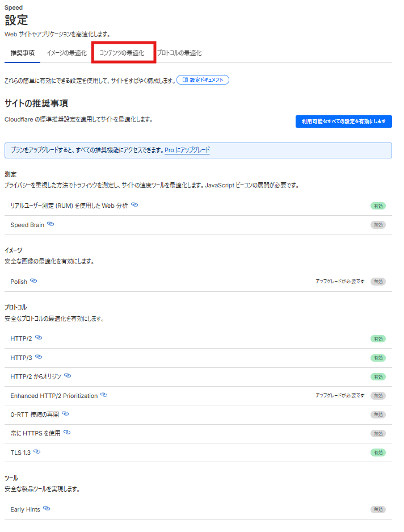Open the 設定ドキュメント button
404x532 pixels.
pyautogui.click(x=203, y=79)
